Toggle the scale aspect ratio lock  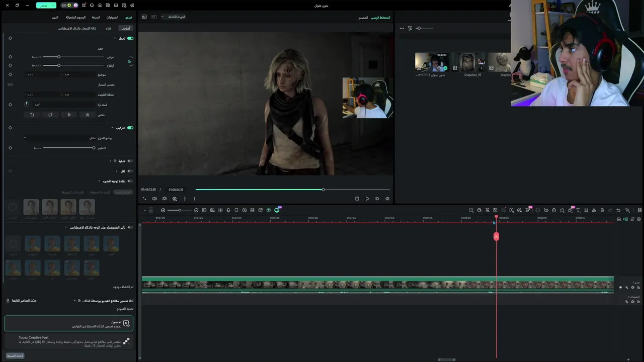pyautogui.click(x=129, y=61)
